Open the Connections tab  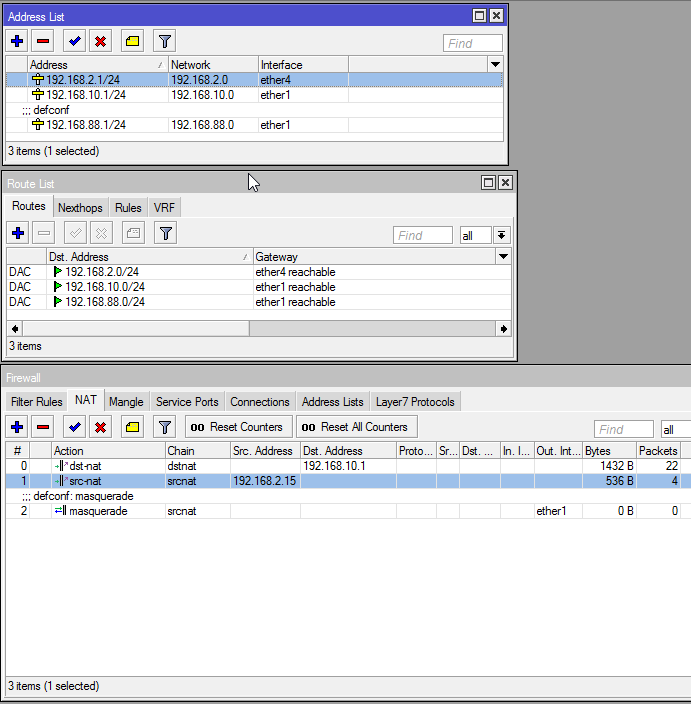[260, 402]
